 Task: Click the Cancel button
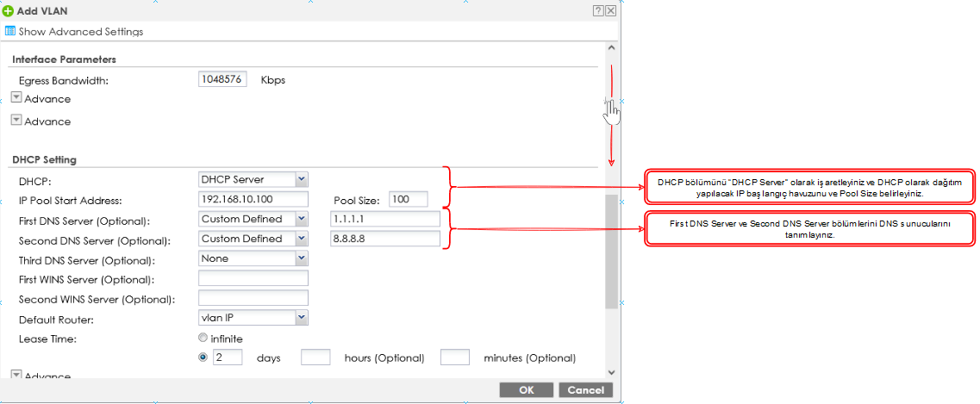pos(585,389)
